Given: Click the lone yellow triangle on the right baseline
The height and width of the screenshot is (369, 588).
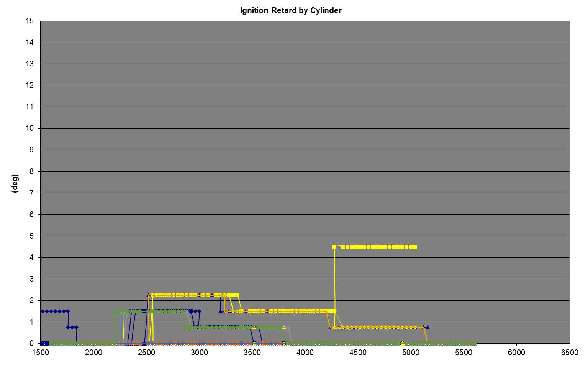Looking at the screenshot, I should [402, 343].
